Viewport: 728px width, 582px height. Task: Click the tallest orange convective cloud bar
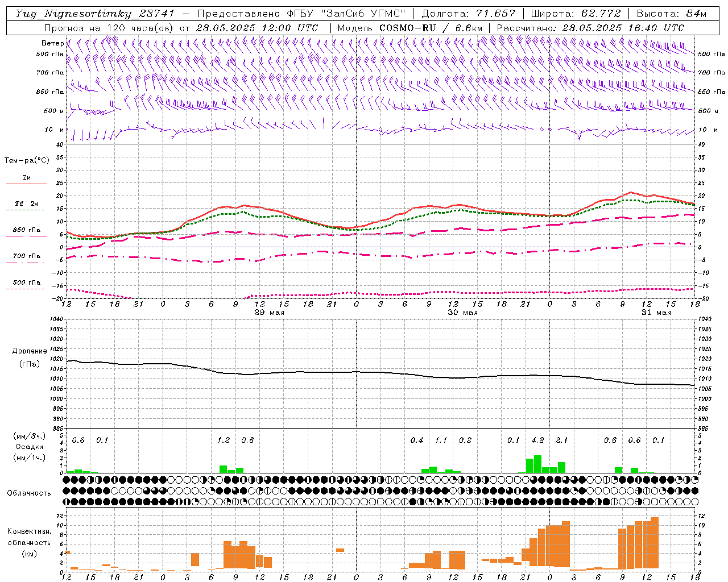654,543
